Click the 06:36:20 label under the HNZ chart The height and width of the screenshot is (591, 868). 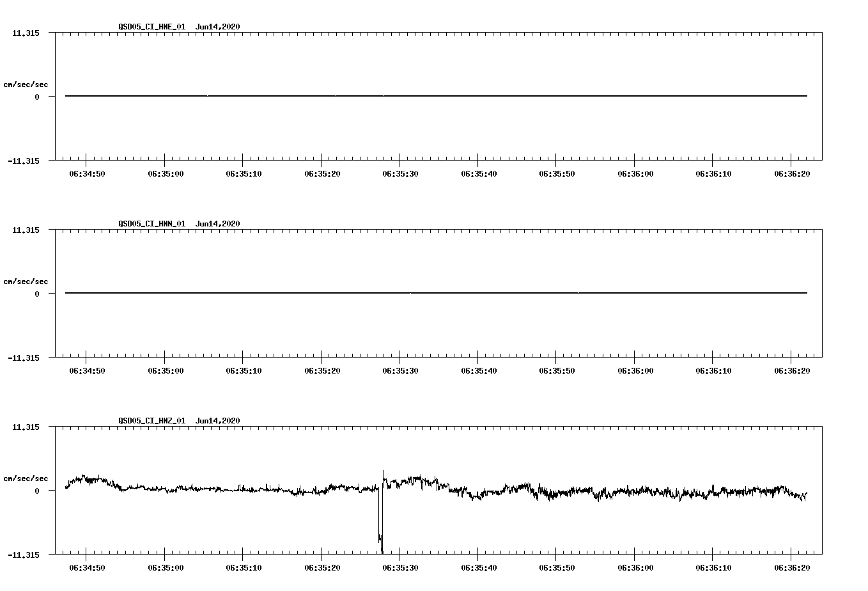(x=792, y=568)
